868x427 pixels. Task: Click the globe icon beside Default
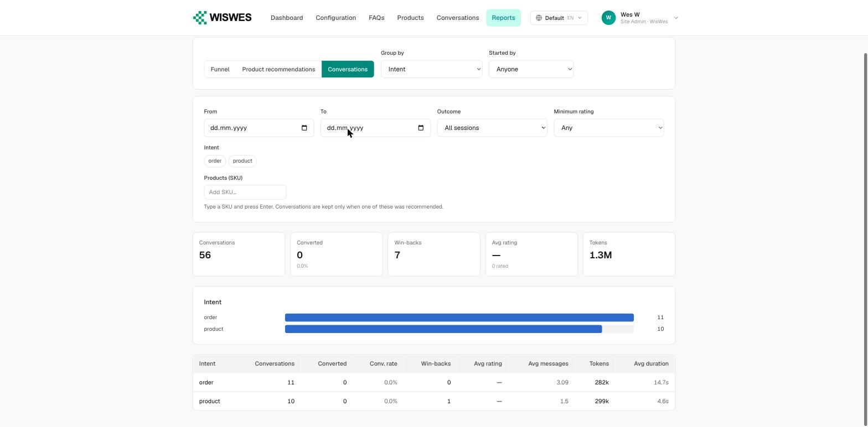pyautogui.click(x=539, y=18)
